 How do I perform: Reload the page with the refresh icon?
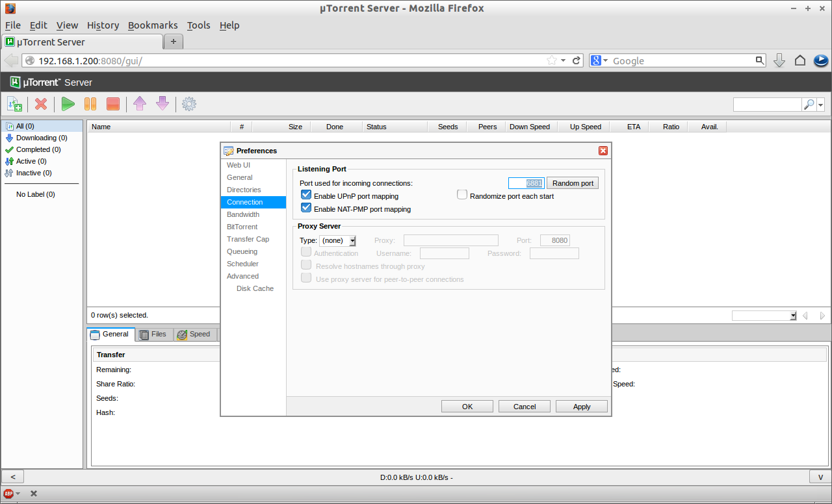point(576,60)
